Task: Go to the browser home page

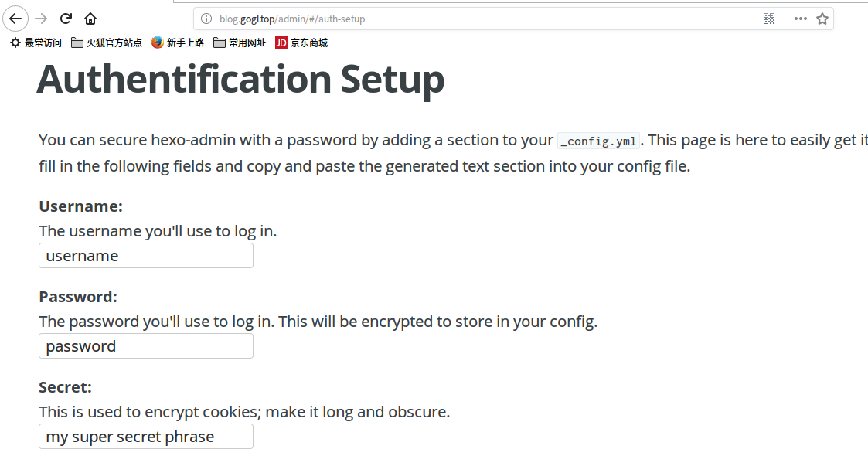Action: pyautogui.click(x=90, y=19)
